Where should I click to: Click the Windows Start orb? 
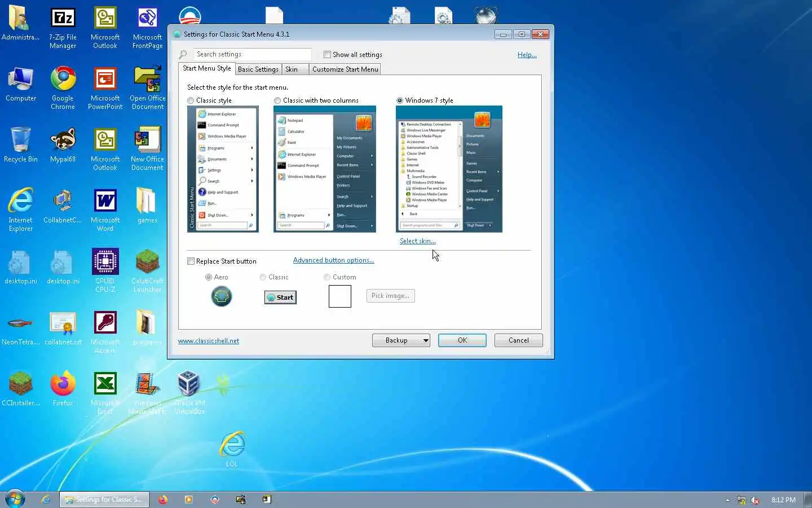(15, 500)
